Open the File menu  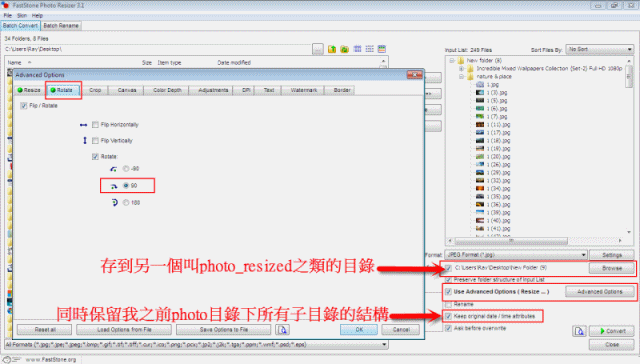pyautogui.click(x=8, y=16)
